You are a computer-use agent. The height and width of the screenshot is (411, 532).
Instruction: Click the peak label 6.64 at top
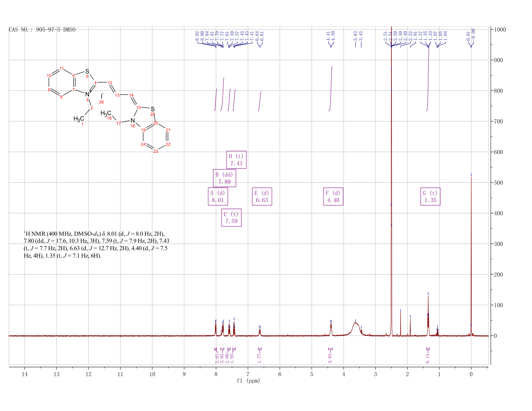click(257, 36)
